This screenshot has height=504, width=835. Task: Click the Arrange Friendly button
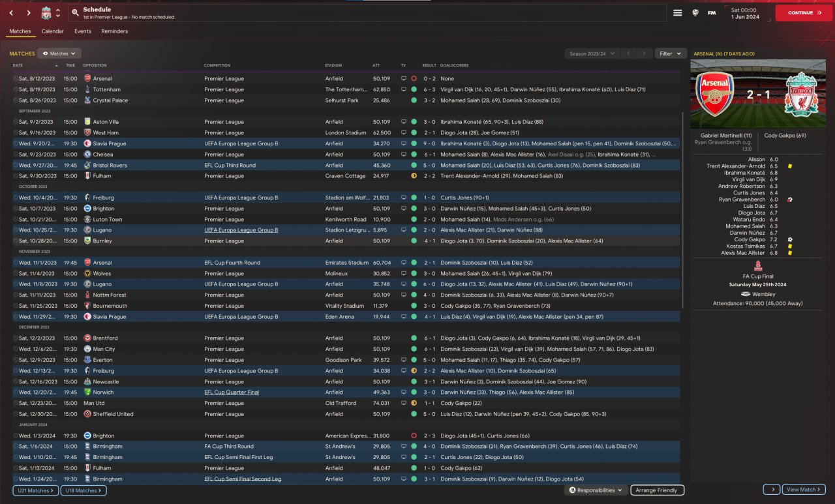[657, 490]
